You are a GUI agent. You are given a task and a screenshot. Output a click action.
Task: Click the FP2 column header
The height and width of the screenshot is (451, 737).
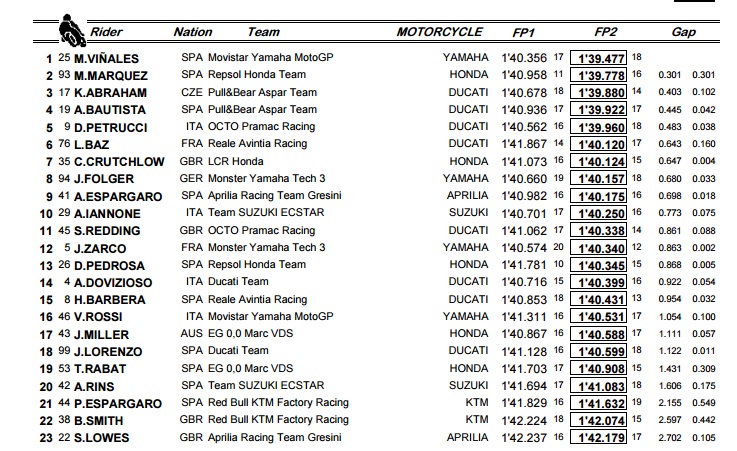tap(603, 32)
